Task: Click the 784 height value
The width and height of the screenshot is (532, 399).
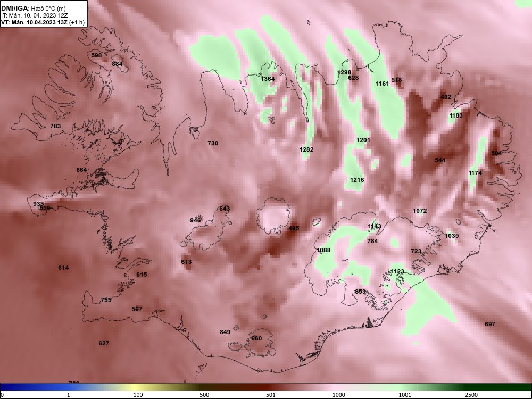Action: pyautogui.click(x=372, y=241)
